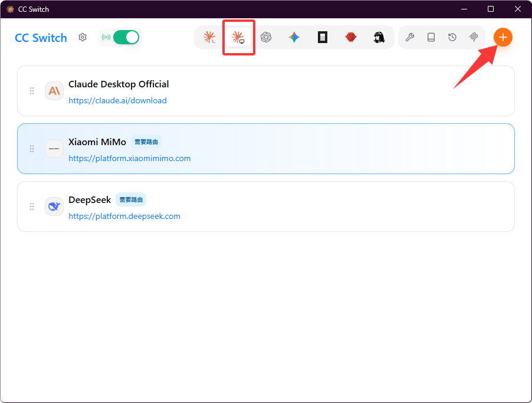Open the wrench tools icon
The height and width of the screenshot is (403, 532).
click(x=410, y=37)
